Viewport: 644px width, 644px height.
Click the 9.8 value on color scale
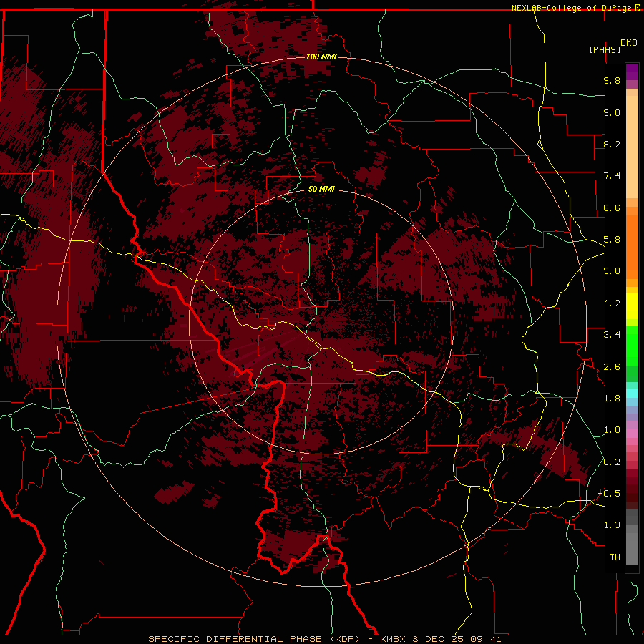612,80
